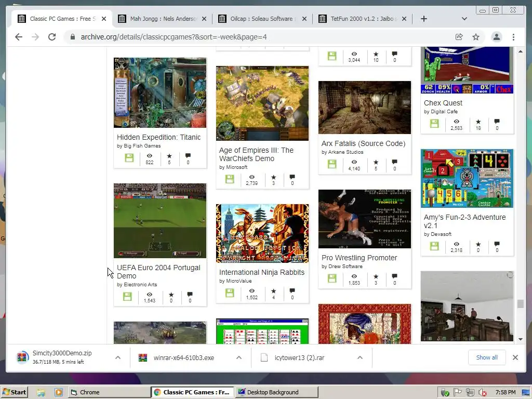This screenshot has height=399, width=532.
Task: Click favorites star on Chex Quest card
Action: 478,122
